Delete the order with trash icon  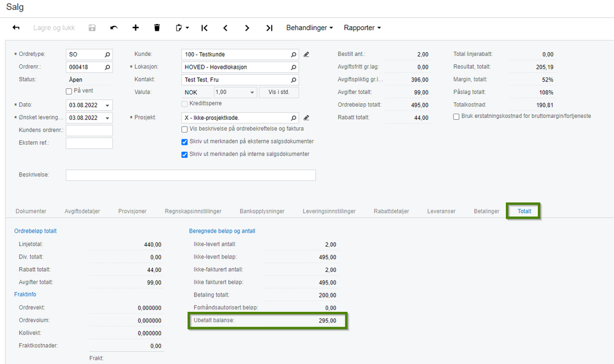point(157,28)
